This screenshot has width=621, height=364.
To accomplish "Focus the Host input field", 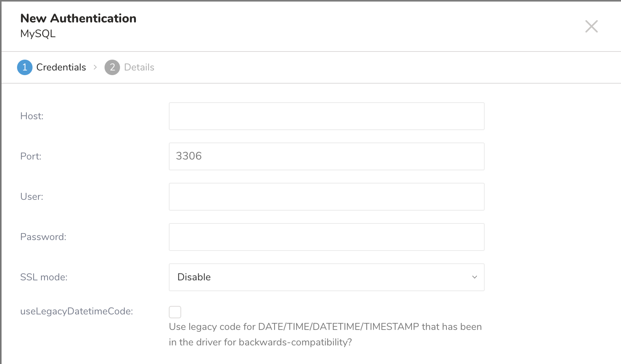I will click(326, 116).
